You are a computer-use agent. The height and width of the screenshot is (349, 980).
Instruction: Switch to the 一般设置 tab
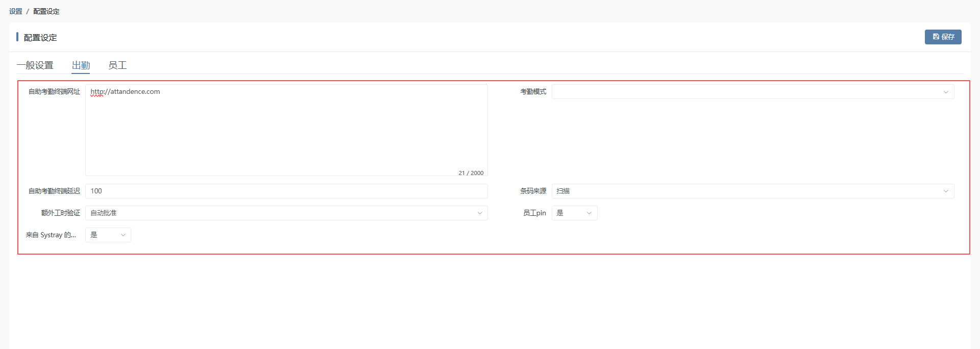[x=35, y=65]
